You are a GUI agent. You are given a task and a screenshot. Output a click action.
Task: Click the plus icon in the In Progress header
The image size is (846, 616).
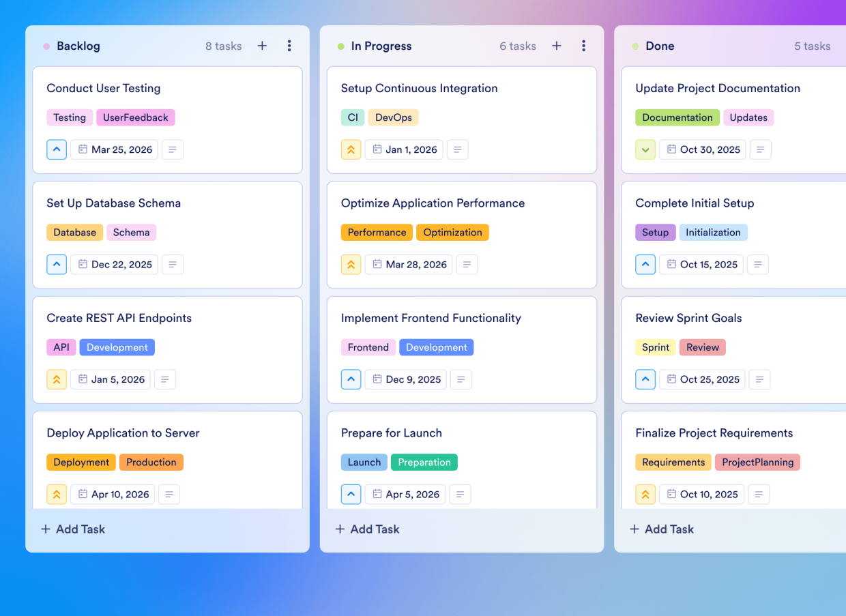click(x=557, y=46)
